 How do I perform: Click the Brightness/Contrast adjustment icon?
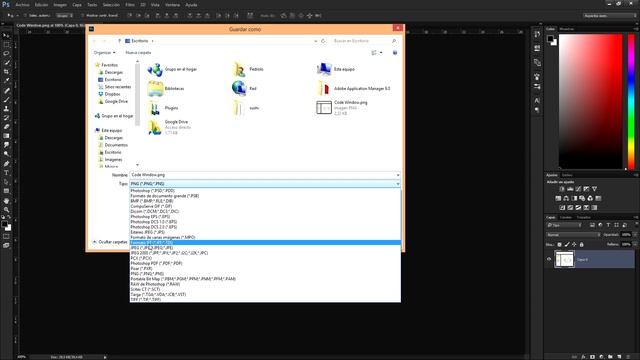[x=562, y=189]
